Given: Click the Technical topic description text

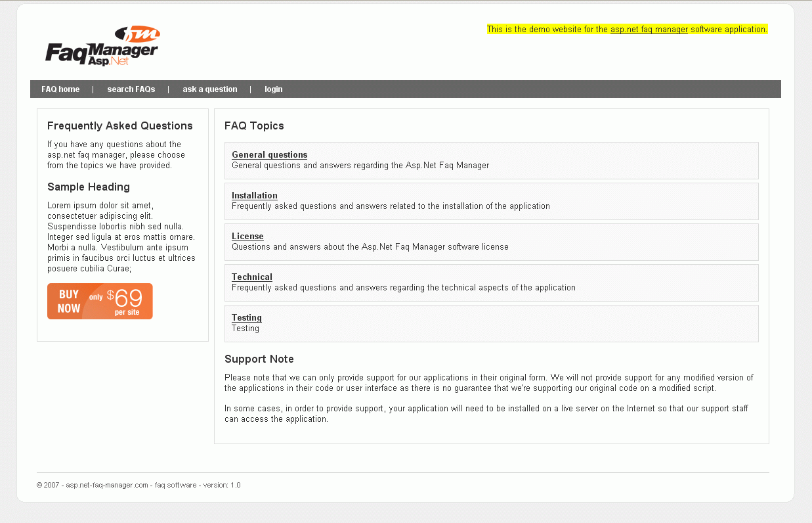Looking at the screenshot, I should (x=404, y=288).
